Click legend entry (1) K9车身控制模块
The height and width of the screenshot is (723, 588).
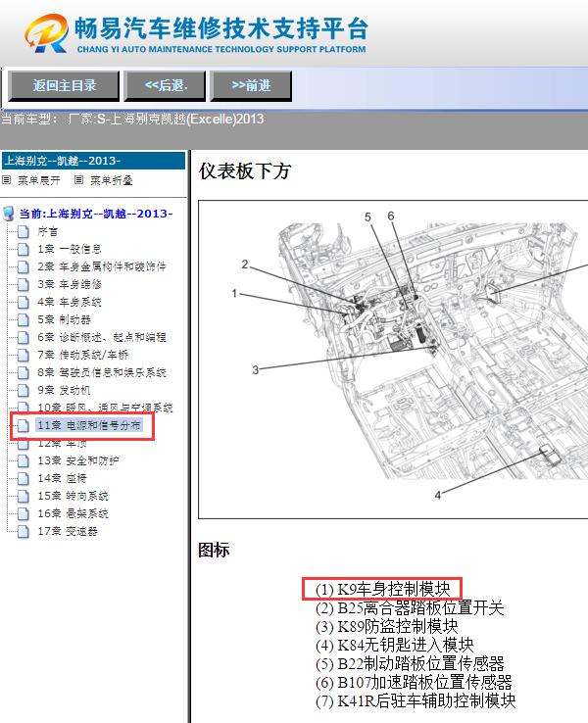pos(383,590)
